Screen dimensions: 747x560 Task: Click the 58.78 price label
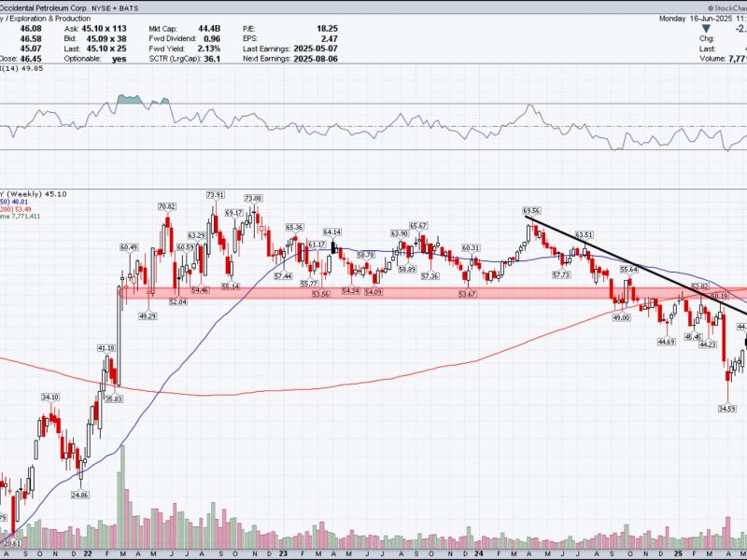365,255
